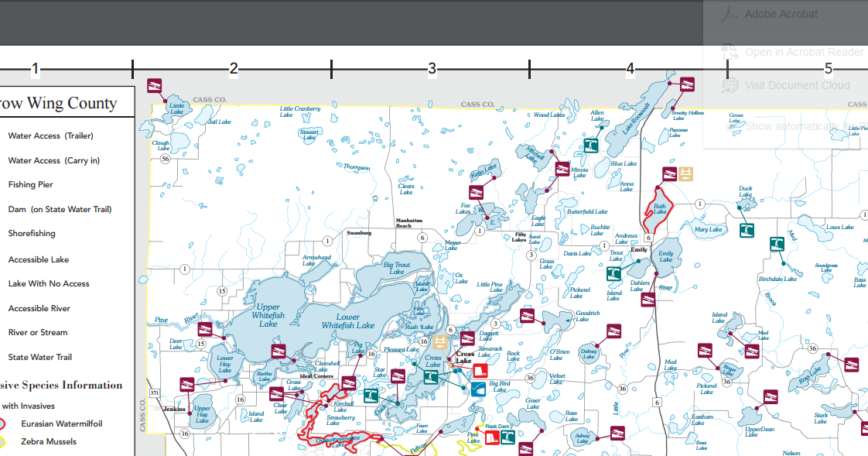The width and height of the screenshot is (868, 456).
Task: Click teal carry-in icon below Cross Lake
Action: point(431,378)
